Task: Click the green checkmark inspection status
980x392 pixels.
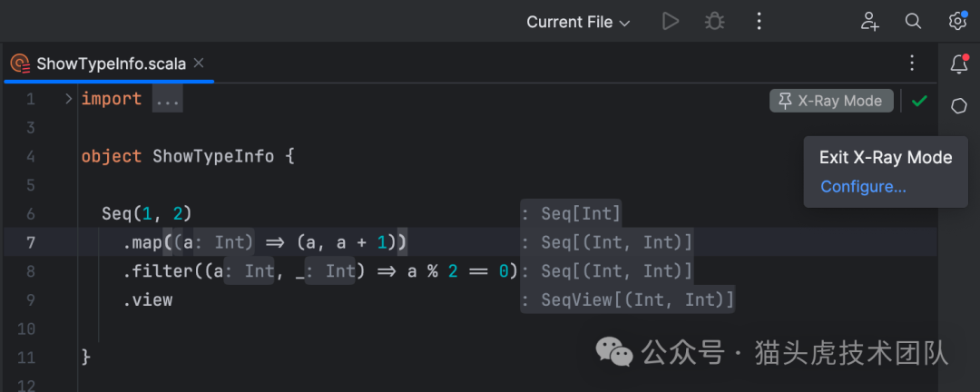Action: tap(919, 101)
